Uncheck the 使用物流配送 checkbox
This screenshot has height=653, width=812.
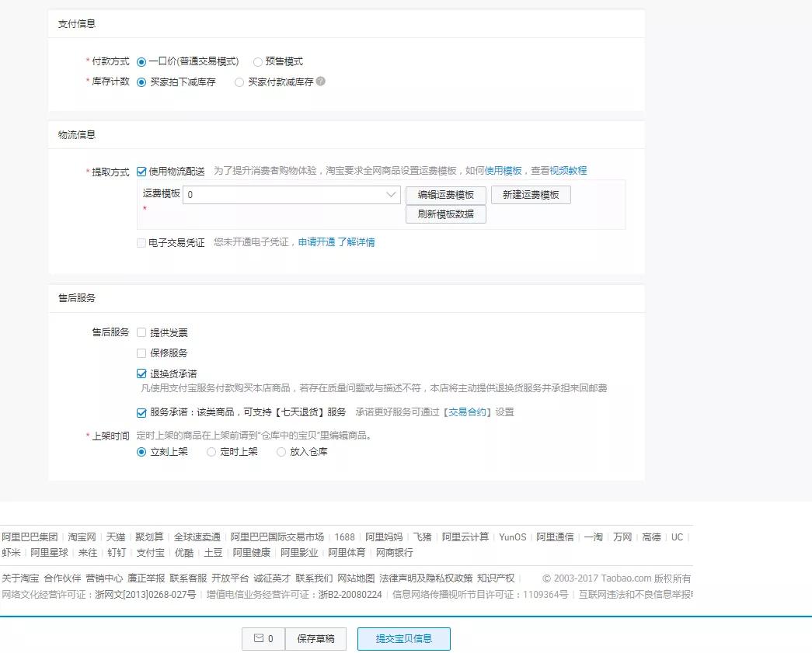point(141,172)
